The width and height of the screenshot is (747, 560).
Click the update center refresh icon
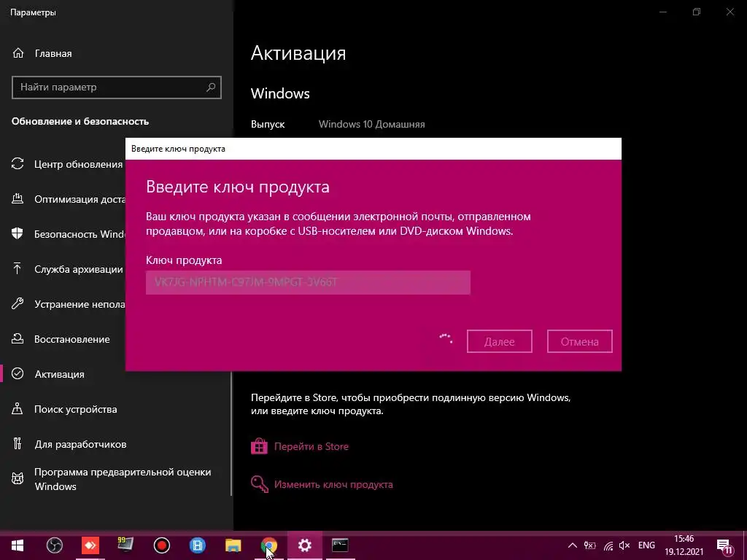pos(18,164)
